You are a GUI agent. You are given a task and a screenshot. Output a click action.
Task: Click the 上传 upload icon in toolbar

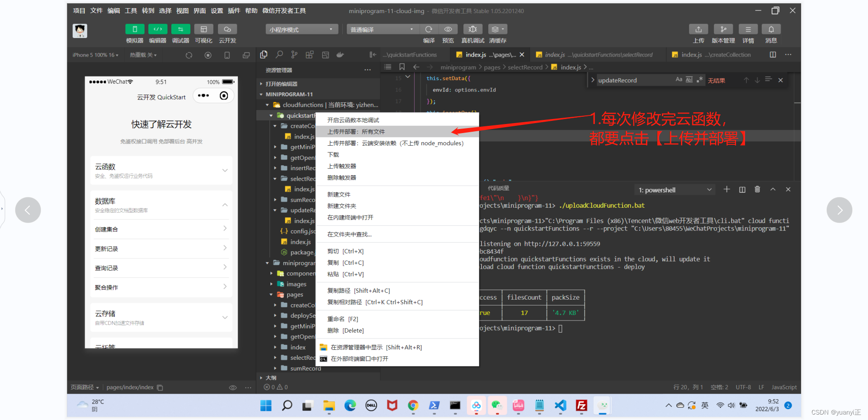click(698, 29)
